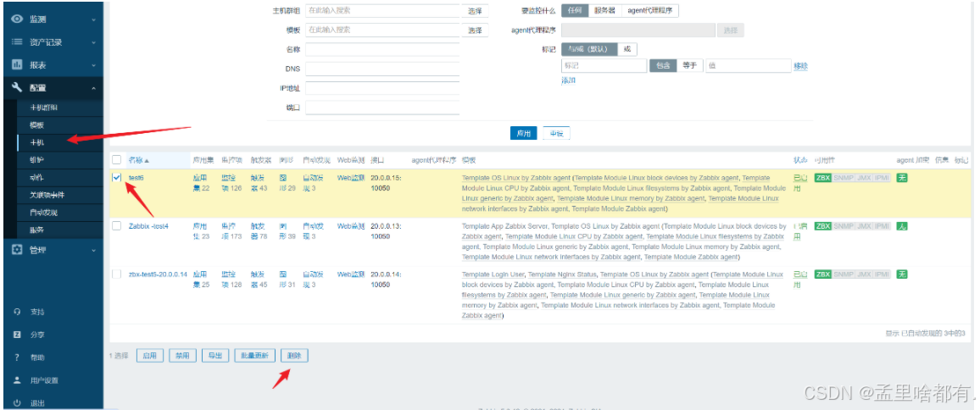Viewport: 980px width, 410px height.
Task: Open 主机 in the 配置 submenu
Action: pyautogui.click(x=36, y=142)
